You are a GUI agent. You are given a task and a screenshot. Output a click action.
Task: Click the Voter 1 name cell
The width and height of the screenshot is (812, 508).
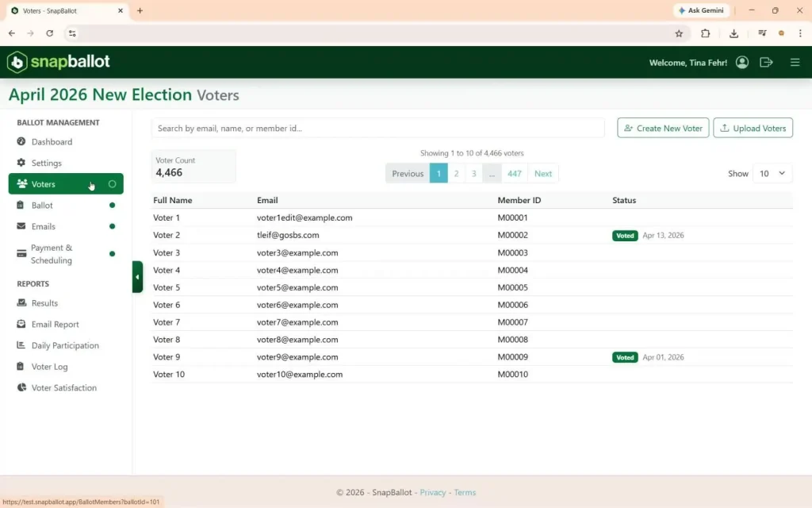[167, 217]
